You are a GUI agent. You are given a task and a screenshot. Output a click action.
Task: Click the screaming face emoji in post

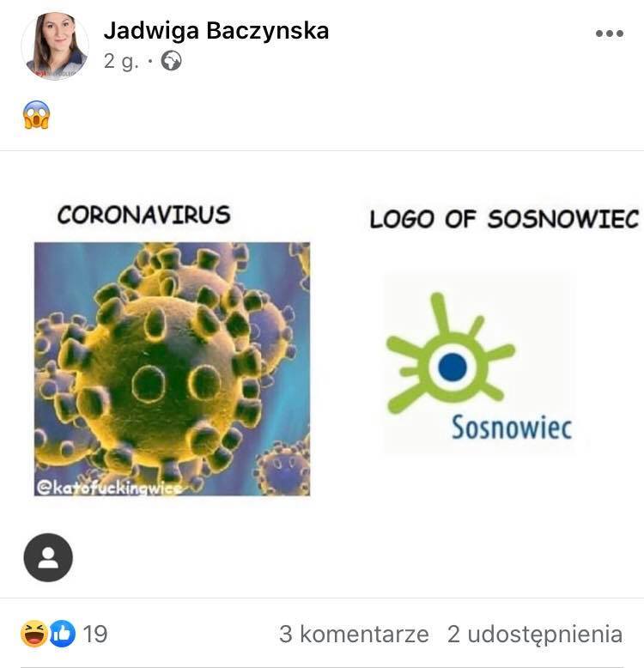pyautogui.click(x=37, y=114)
